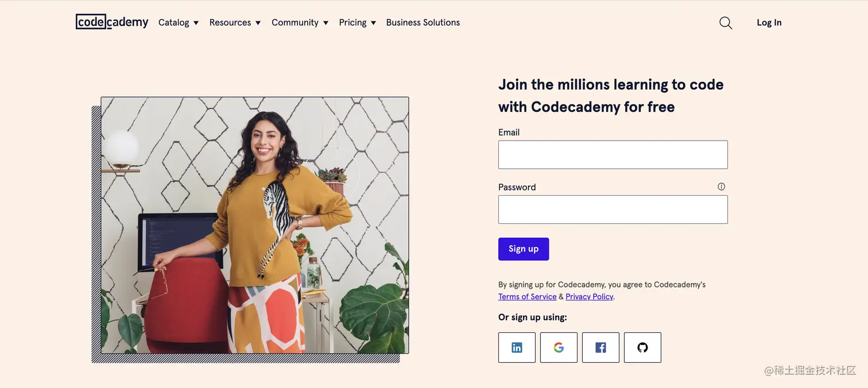Sign up with Facebook icon
Image resolution: width=868 pixels, height=388 pixels.
click(x=600, y=347)
